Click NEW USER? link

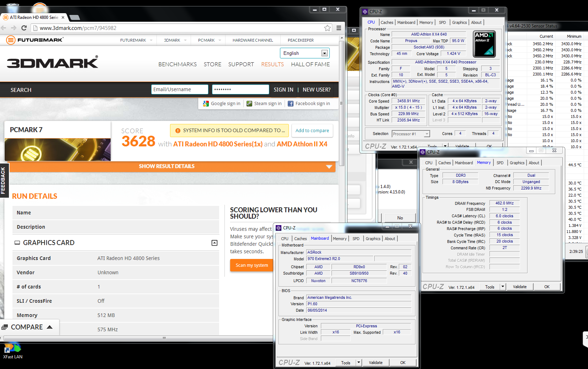pyautogui.click(x=317, y=90)
